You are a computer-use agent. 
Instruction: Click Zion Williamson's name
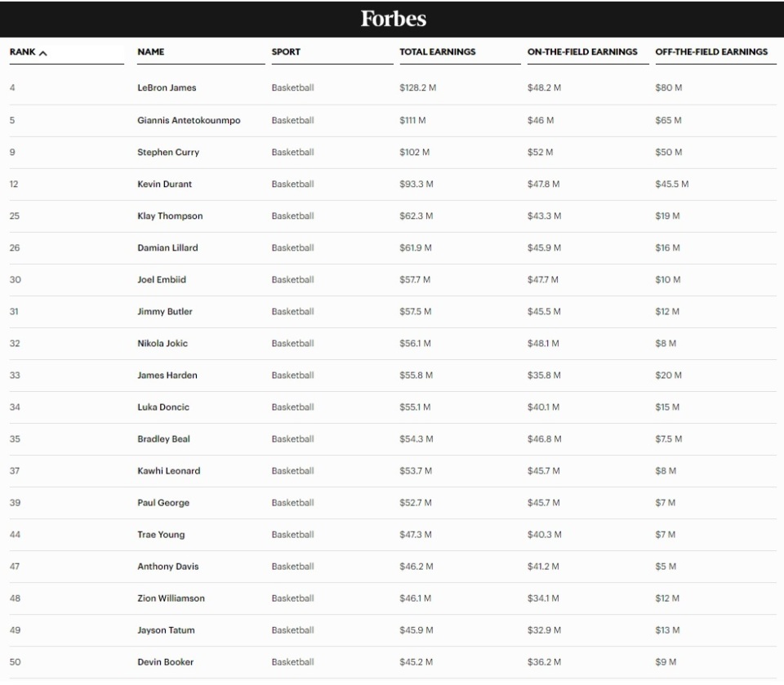click(x=171, y=598)
